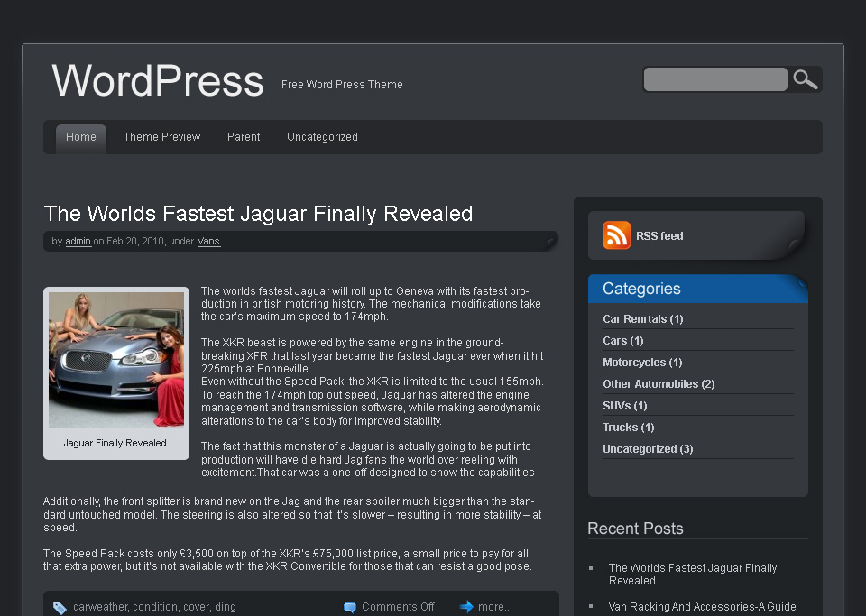Viewport: 866px width, 616px height.
Task: Click the carweather tag link
Action: click(x=100, y=607)
